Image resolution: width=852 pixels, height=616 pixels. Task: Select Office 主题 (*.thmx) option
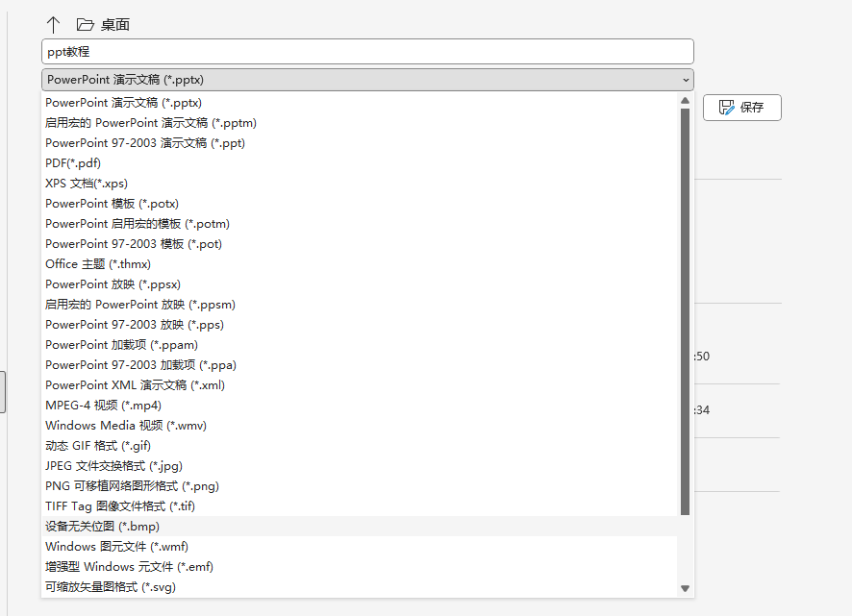(x=98, y=264)
